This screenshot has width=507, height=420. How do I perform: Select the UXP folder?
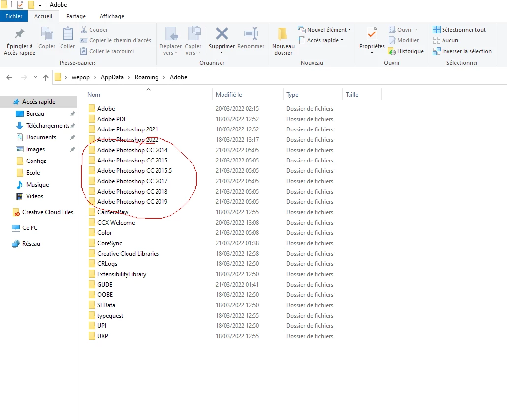102,336
